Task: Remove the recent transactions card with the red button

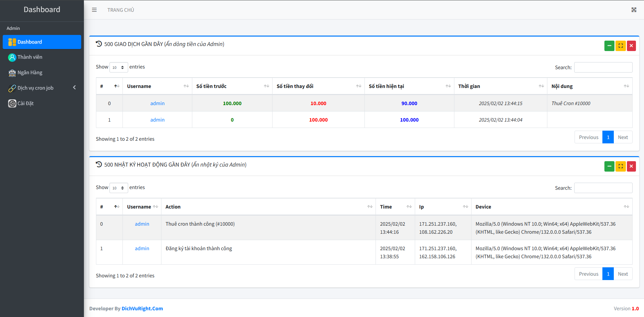Action: 631,46
